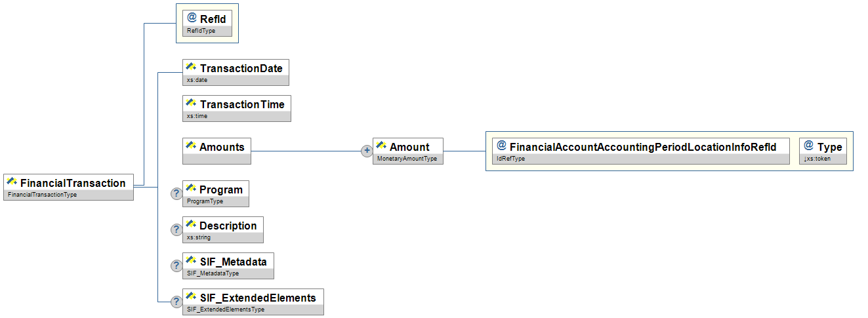Click the Type attribute @ icon

[809, 146]
